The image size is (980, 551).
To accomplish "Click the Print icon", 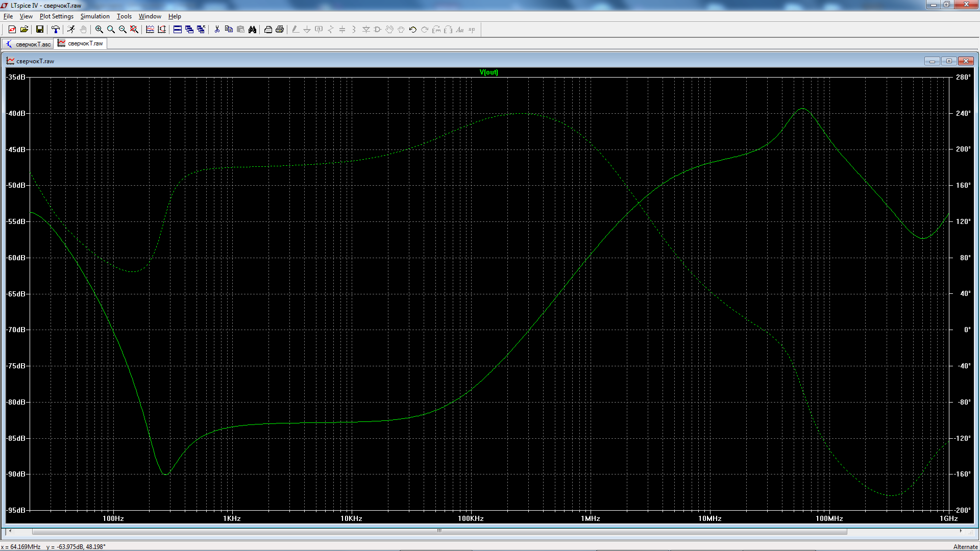I will pyautogui.click(x=280, y=30).
